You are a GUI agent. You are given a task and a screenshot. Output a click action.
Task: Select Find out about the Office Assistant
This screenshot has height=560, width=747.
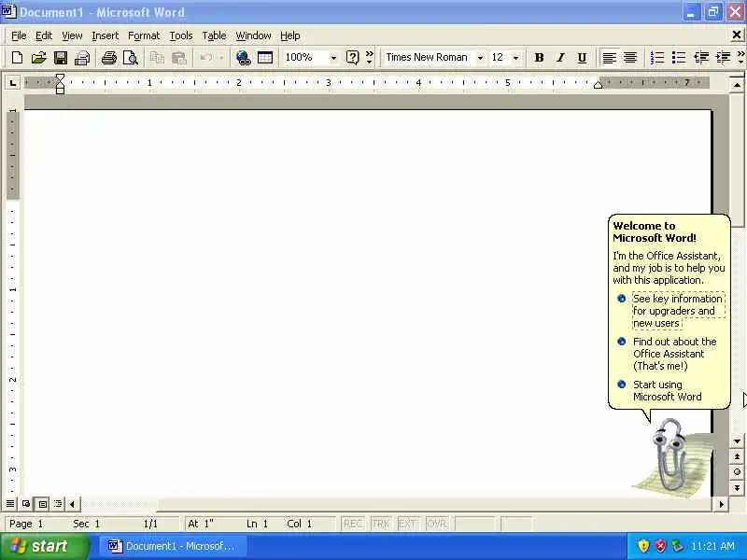[674, 354]
